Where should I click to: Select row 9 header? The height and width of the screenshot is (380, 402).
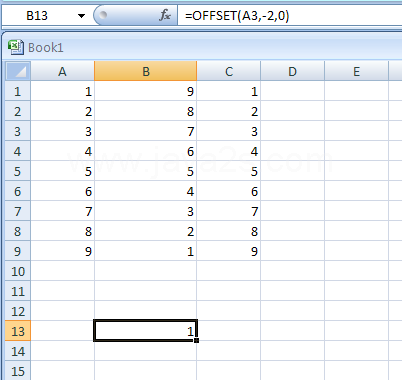18,251
